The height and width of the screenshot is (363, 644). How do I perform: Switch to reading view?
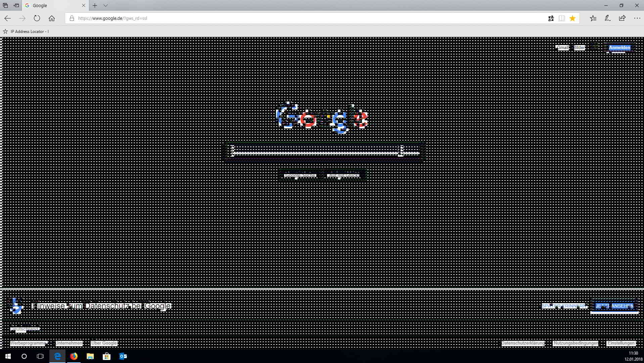pos(561,18)
